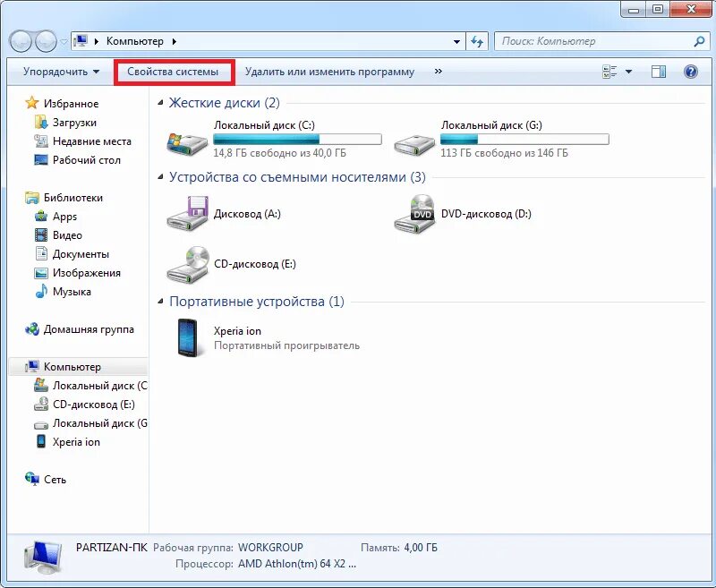This screenshot has width=716, height=588.
Task: Click AMD Athlon(tm) 64 X2 processor text
Action: pyautogui.click(x=297, y=564)
